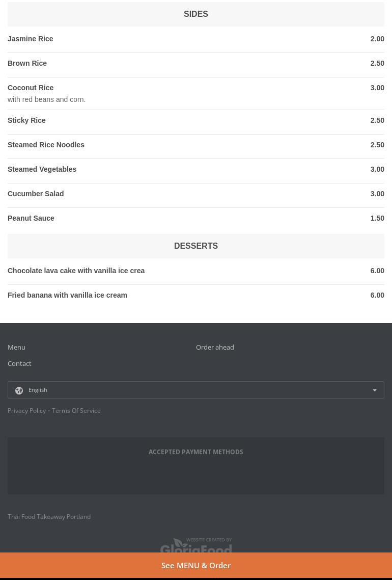Viewport: 392px width, 580px height.
Task: Open the Privacy Policy link
Action: pyautogui.click(x=26, y=411)
